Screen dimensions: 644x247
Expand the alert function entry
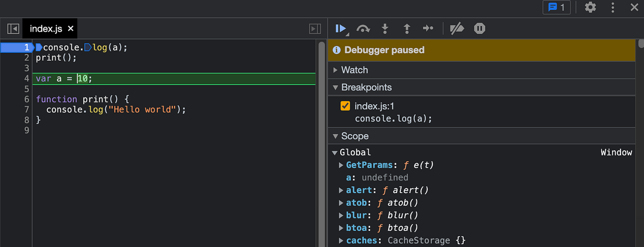pos(341,190)
